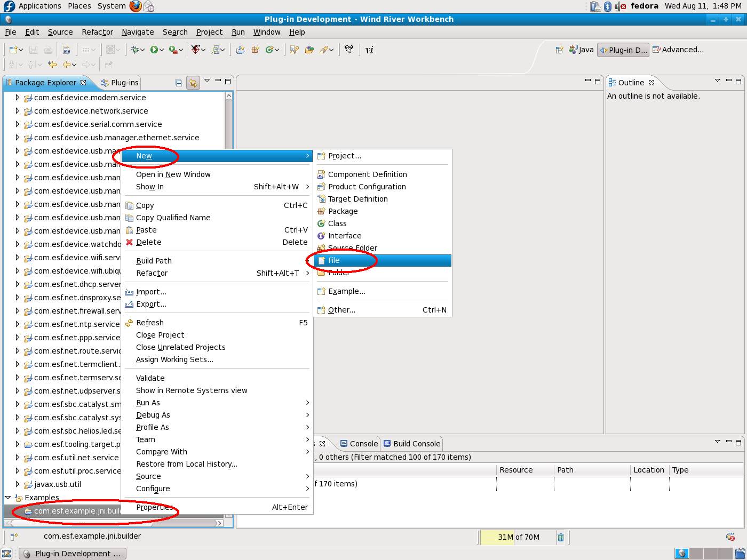
Task: Switch to the Build Console tab
Action: [412, 444]
